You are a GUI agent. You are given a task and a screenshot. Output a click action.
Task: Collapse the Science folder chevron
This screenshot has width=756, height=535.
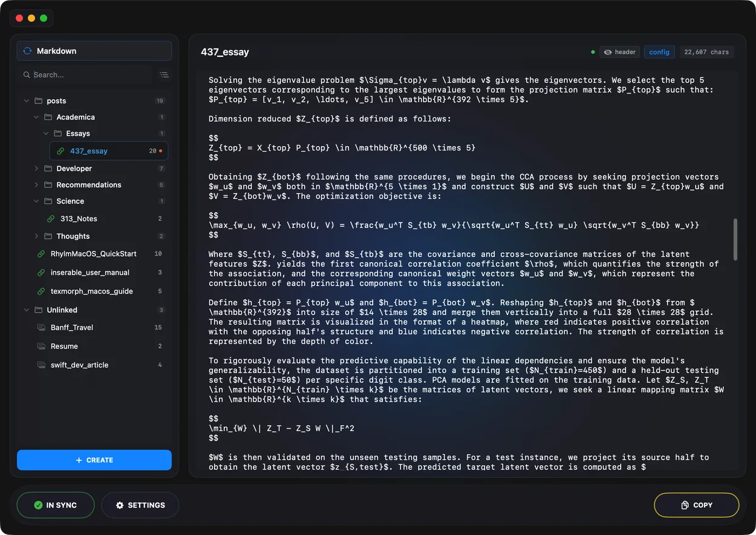(x=36, y=201)
